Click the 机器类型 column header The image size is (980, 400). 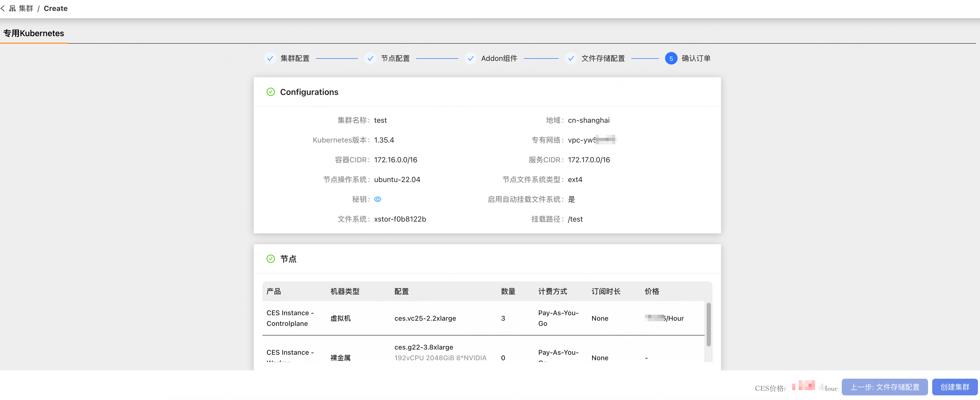coord(345,292)
